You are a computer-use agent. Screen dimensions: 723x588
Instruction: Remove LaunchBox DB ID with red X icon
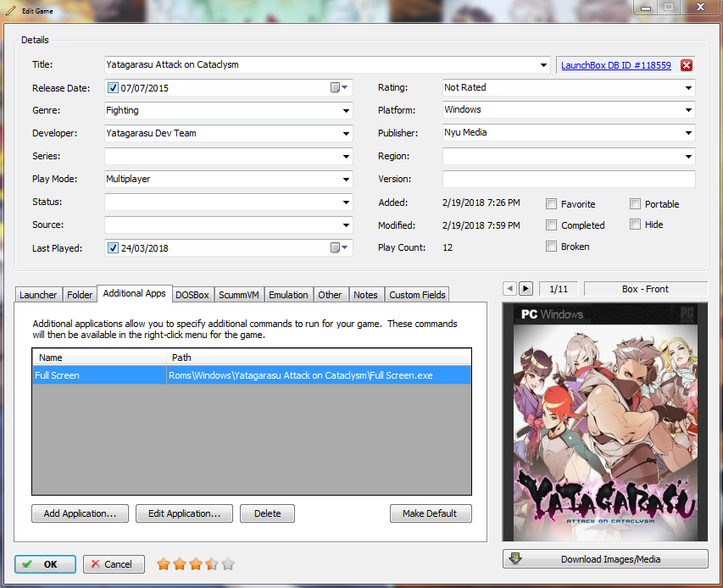[687, 65]
